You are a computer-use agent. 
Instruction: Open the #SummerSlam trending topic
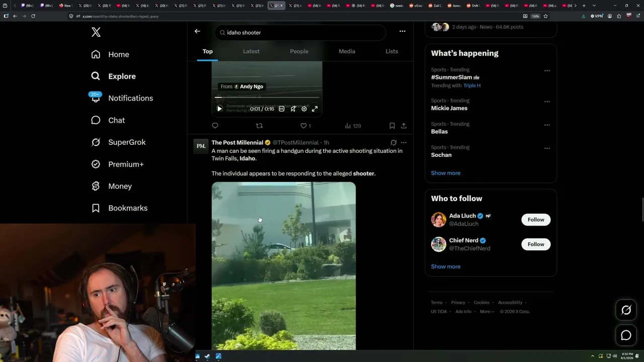click(x=455, y=77)
